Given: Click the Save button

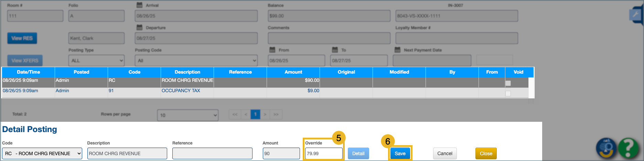Looking at the screenshot, I should click(x=400, y=153).
